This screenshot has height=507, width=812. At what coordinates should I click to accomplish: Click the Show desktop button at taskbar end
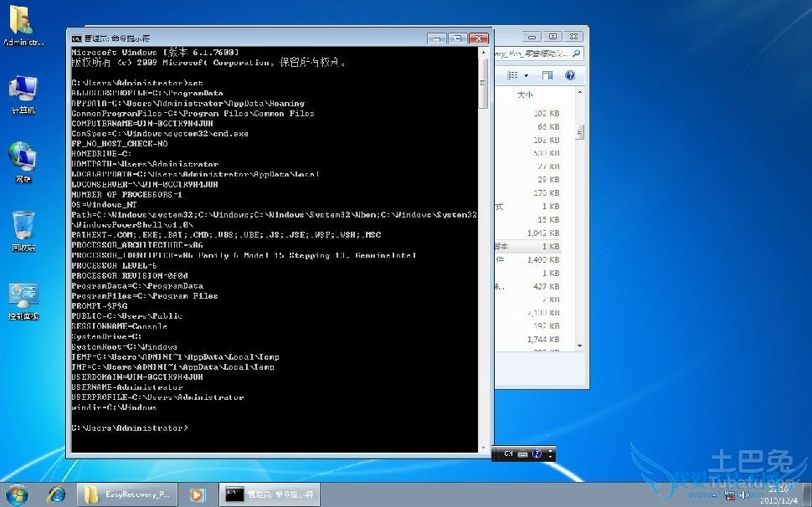tap(807, 494)
